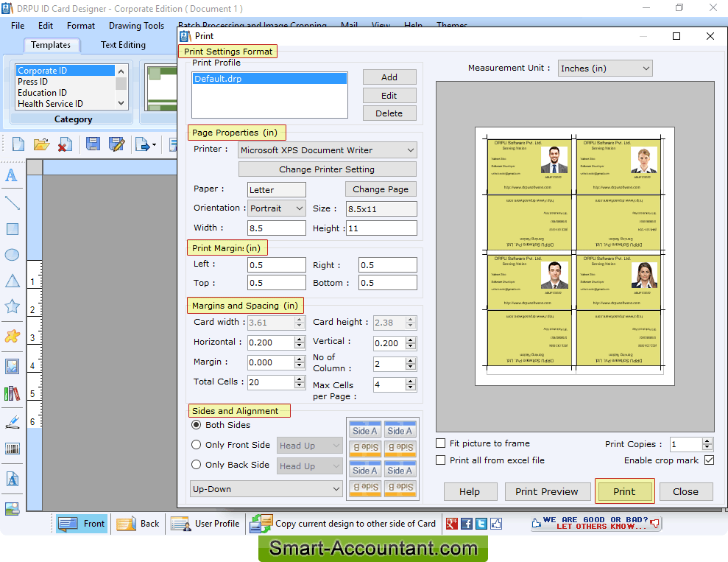Click Change Printer Setting button
Image resolution: width=728 pixels, height=562 pixels.
point(327,169)
